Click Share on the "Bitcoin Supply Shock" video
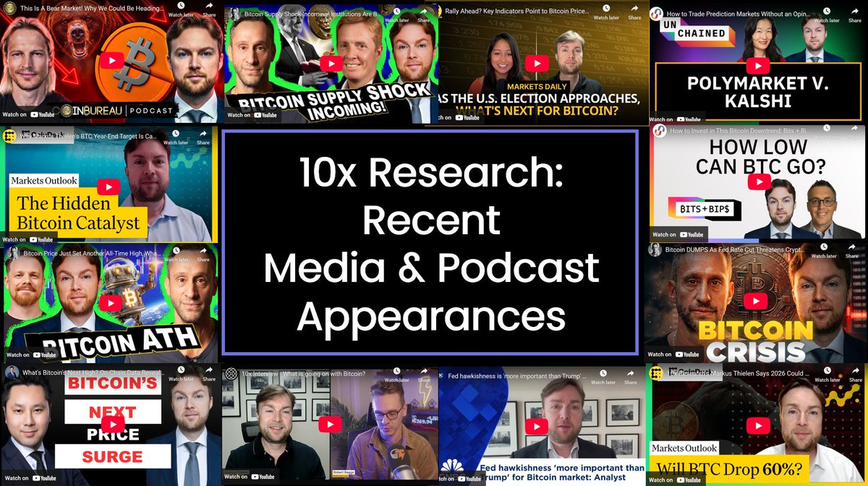This screenshot has width=868, height=486. click(424, 16)
